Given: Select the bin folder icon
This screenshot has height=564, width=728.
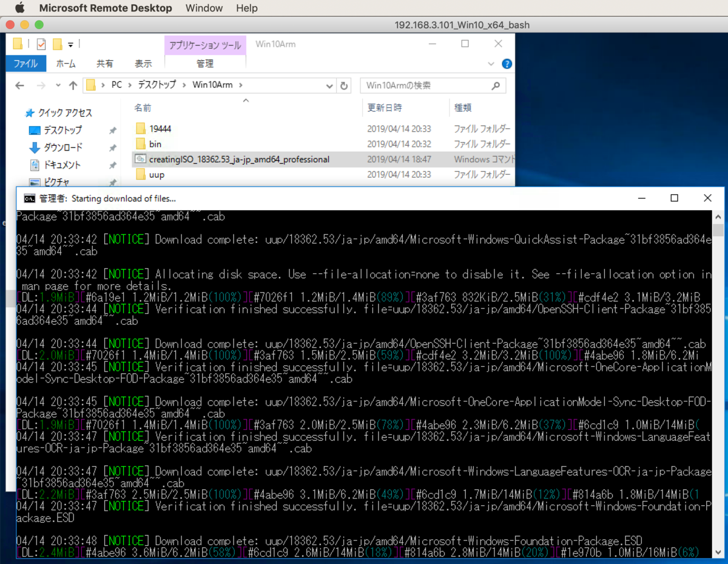Looking at the screenshot, I should coord(141,144).
